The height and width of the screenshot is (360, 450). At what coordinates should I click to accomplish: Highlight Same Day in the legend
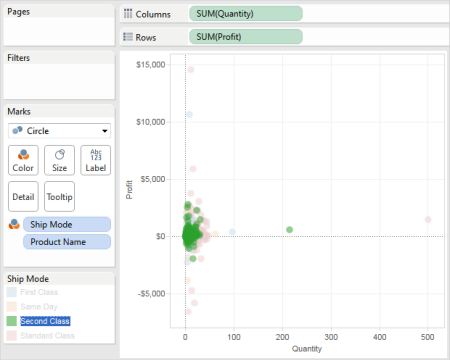tap(39, 306)
